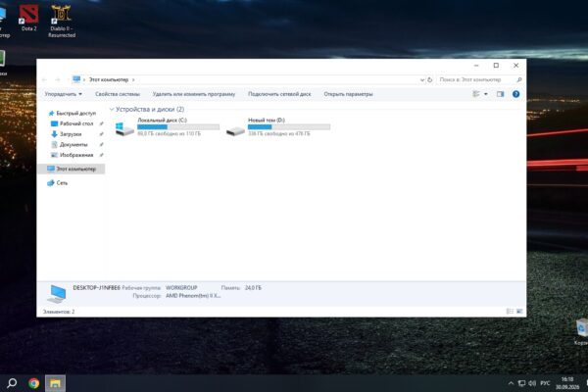Click the search magnifier icon in Explorer

(x=519, y=80)
